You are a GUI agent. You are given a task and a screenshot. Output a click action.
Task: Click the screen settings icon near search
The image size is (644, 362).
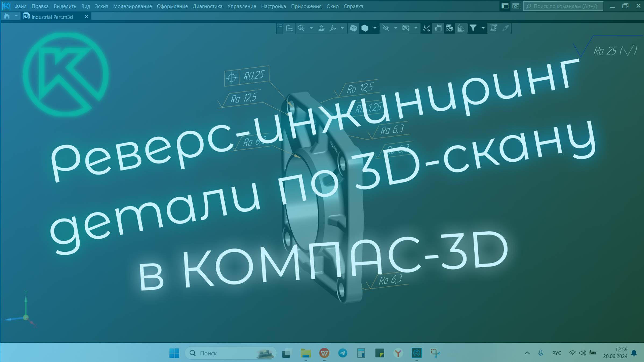point(515,6)
